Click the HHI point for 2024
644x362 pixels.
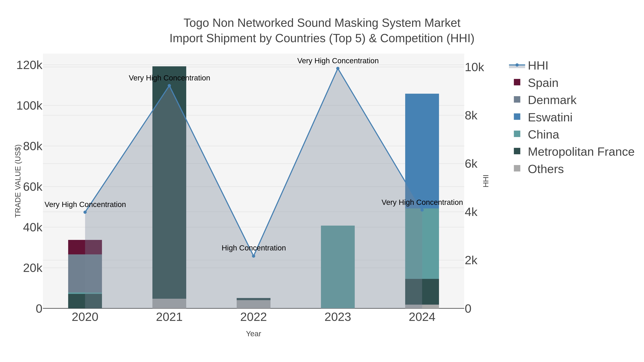pos(422,210)
